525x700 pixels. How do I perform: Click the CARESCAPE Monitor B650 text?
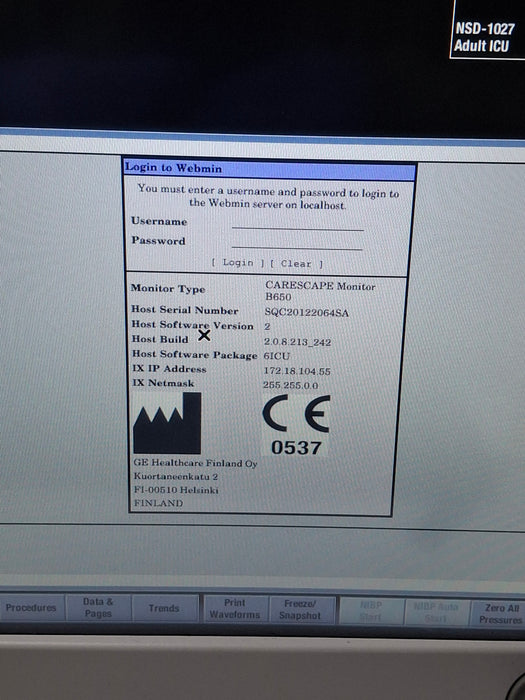pyautogui.click(x=320, y=291)
